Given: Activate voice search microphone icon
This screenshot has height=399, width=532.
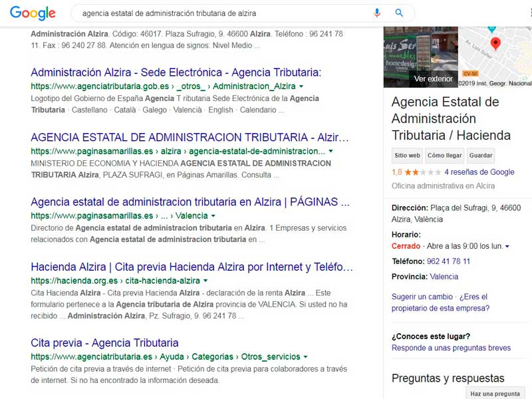Looking at the screenshot, I should pos(376,13).
